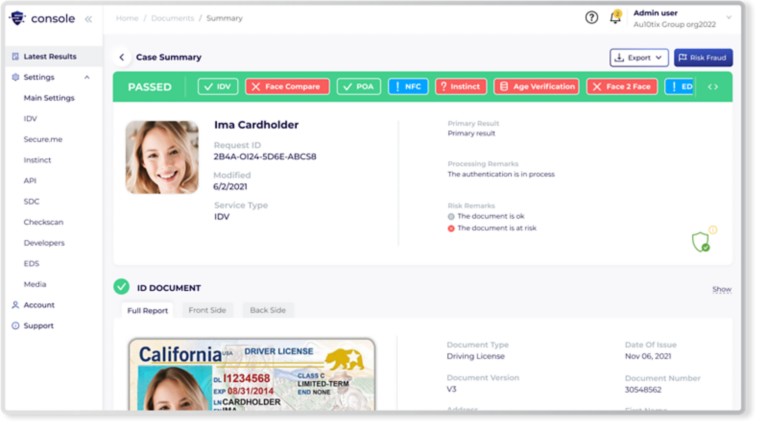Click the request ID 2B4A-OI24-5D6E-ABCS8
The image size is (768, 432).
[x=265, y=157]
